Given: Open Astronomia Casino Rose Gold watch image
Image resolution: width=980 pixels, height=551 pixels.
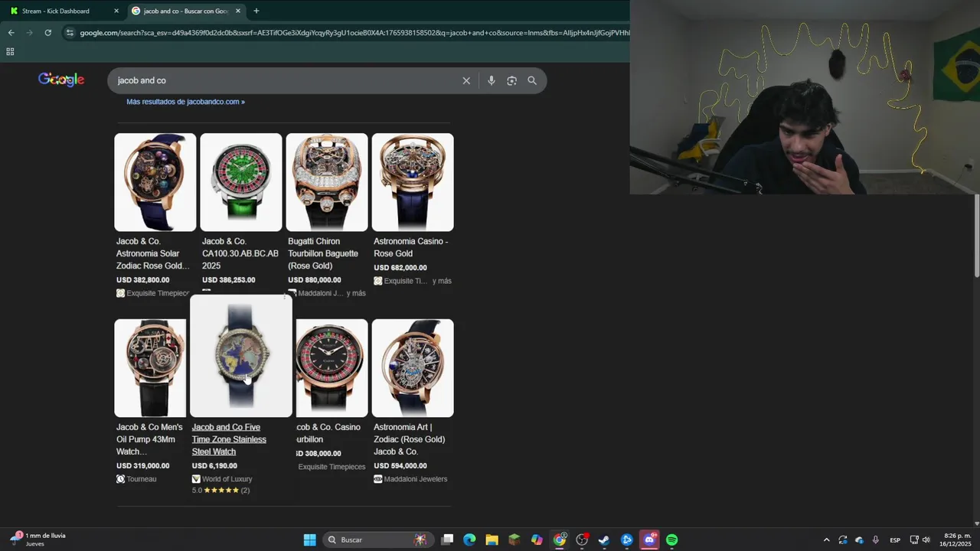Looking at the screenshot, I should (x=413, y=182).
